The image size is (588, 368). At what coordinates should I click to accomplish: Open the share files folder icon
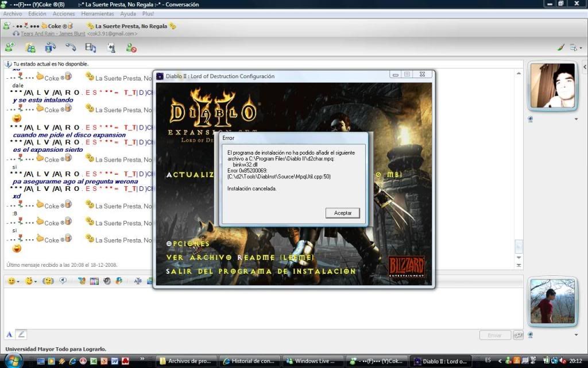[x=30, y=47]
